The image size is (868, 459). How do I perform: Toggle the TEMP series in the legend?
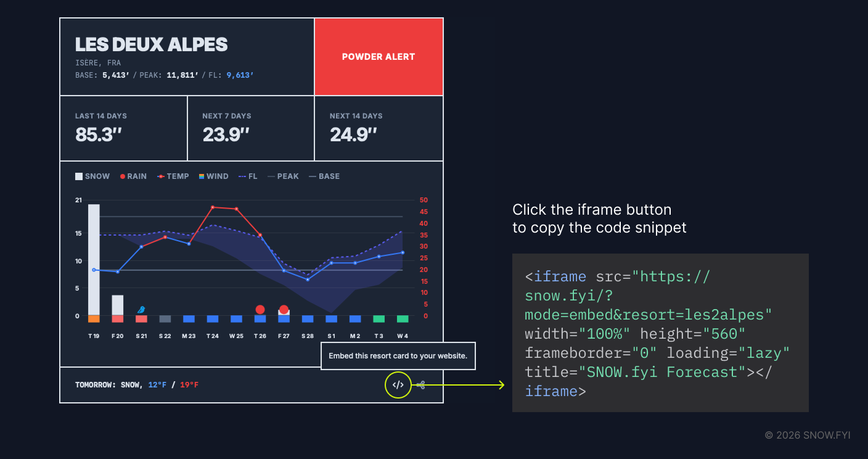click(173, 176)
